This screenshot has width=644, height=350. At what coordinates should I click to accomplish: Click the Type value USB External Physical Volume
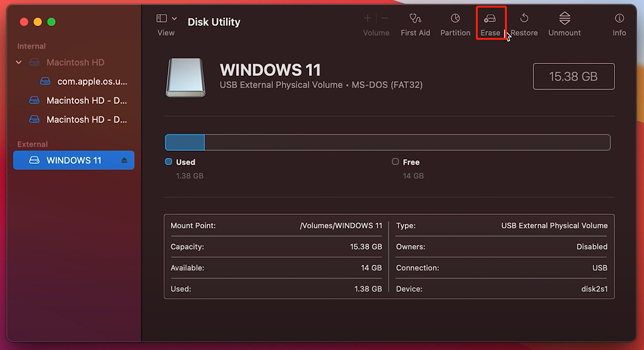click(554, 226)
